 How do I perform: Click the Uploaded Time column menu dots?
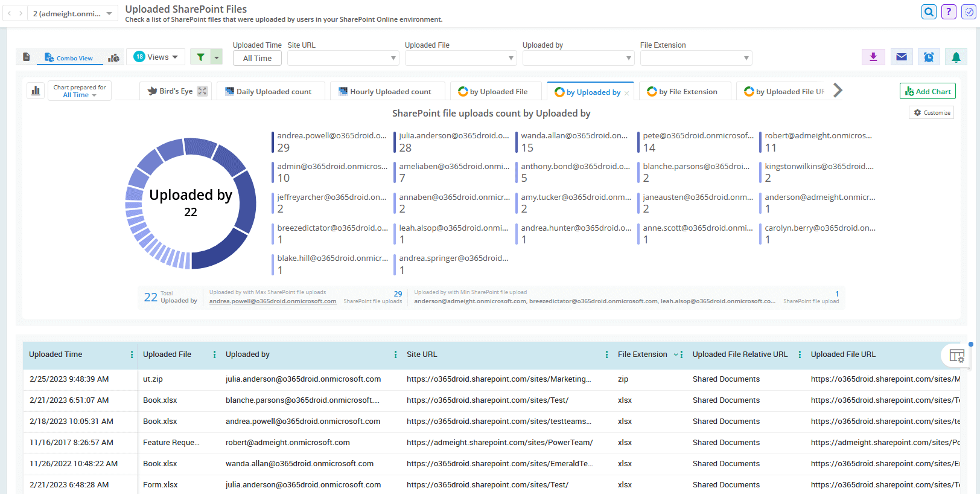click(x=132, y=354)
